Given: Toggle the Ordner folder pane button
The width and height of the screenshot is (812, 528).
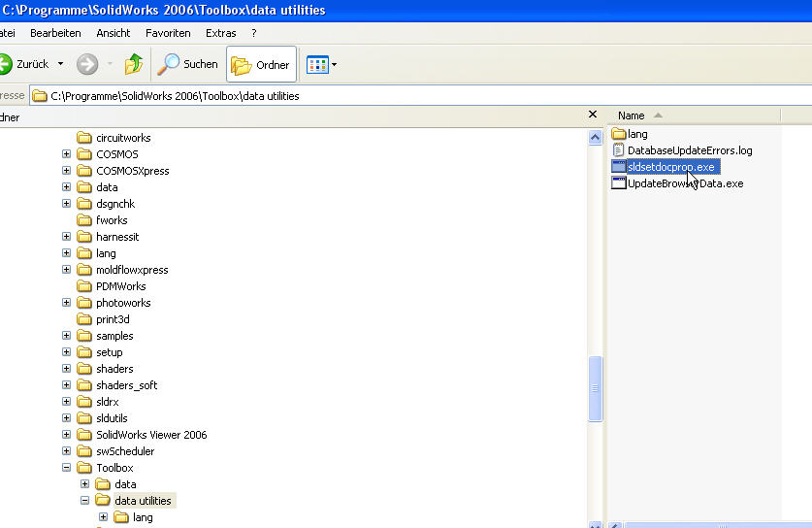Looking at the screenshot, I should [x=261, y=64].
